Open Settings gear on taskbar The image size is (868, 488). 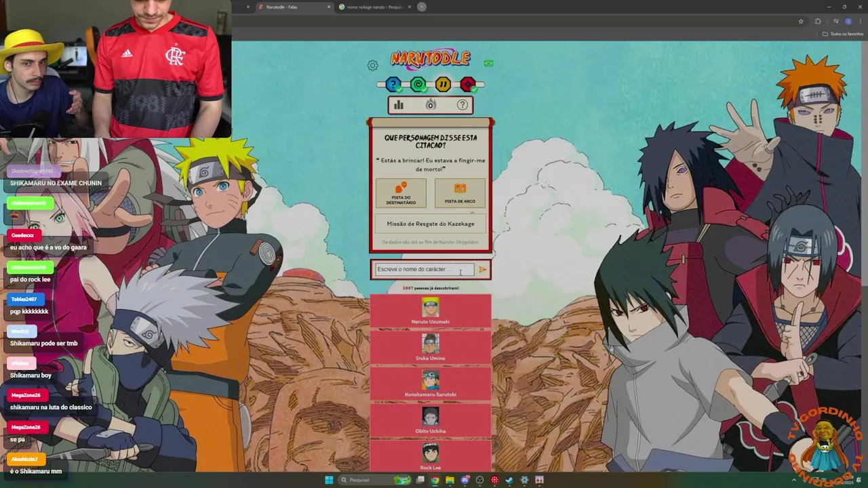tap(524, 480)
